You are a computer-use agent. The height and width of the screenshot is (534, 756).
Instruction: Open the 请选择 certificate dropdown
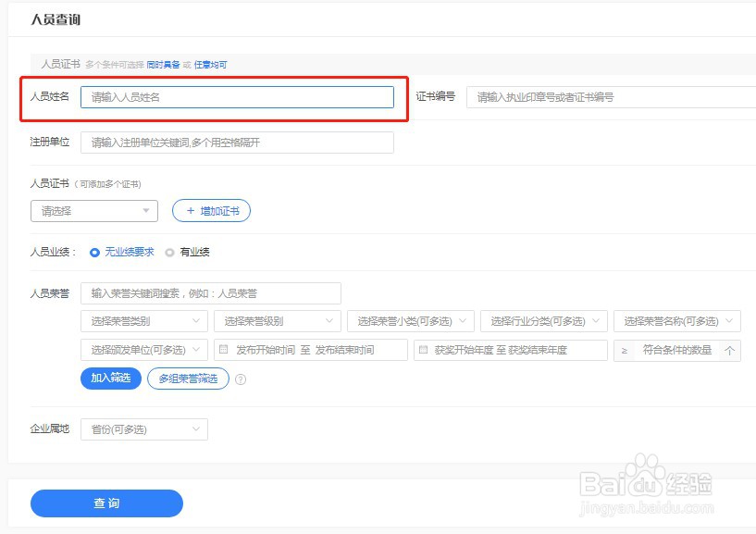point(94,211)
